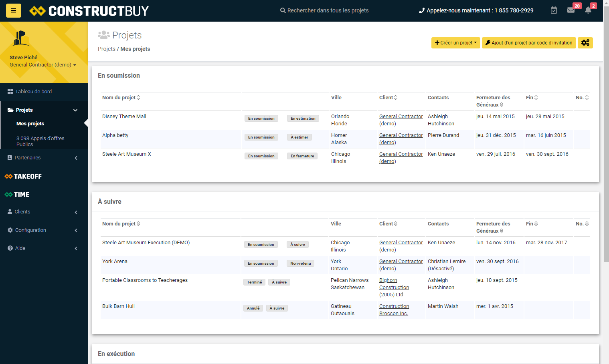Sort En soumission table by Client
This screenshot has height=364, width=609.
tap(388, 98)
